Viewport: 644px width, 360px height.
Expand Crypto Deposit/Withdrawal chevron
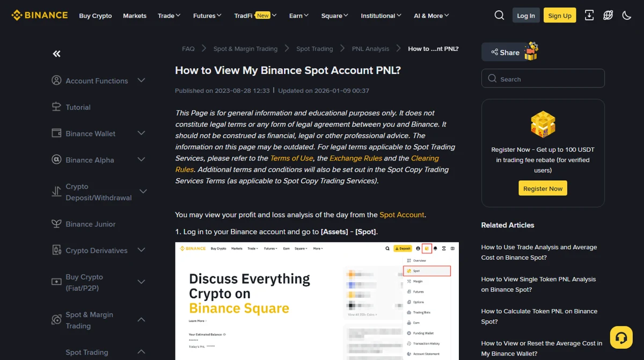143,192
